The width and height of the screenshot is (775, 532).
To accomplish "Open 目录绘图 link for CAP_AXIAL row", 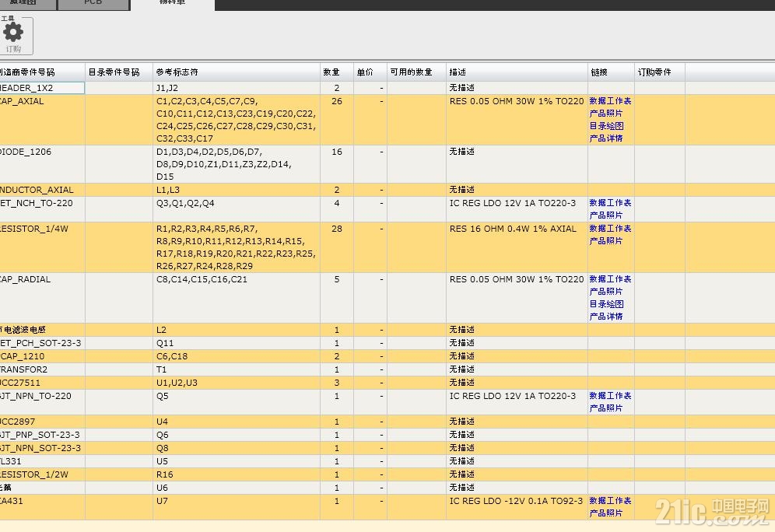I will point(606,126).
